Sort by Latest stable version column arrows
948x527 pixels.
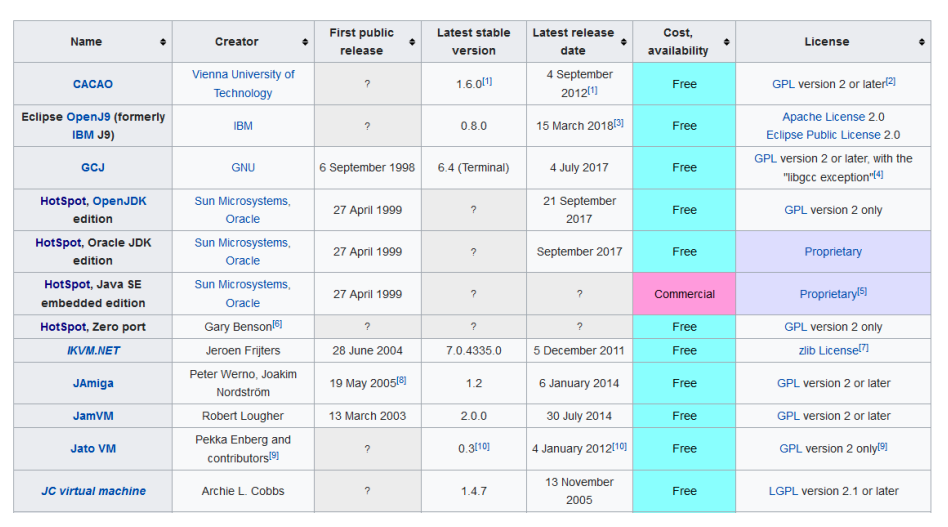pyautogui.click(x=518, y=42)
